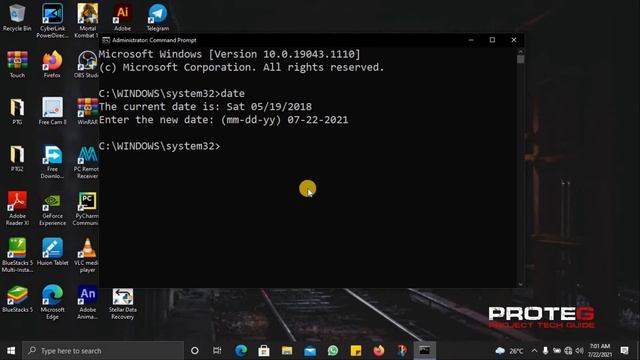Screen dimensions: 640x360
Task: Open the Mail app from the taskbar
Action: 310,351
